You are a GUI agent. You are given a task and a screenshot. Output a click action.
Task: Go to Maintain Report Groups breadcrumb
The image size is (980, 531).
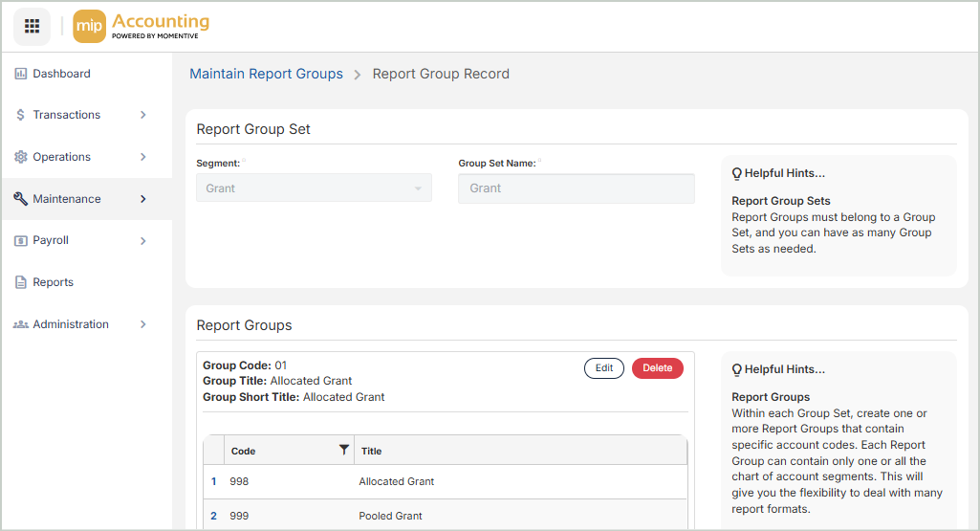tap(266, 74)
